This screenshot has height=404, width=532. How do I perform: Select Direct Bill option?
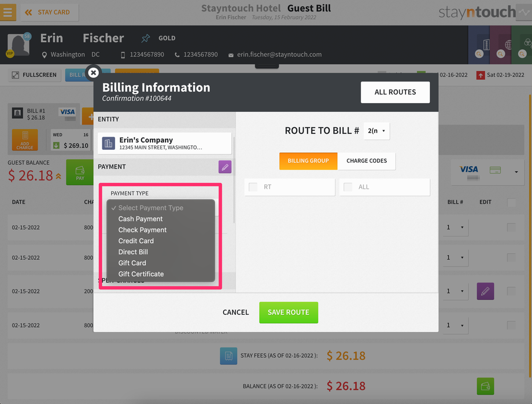161,252
